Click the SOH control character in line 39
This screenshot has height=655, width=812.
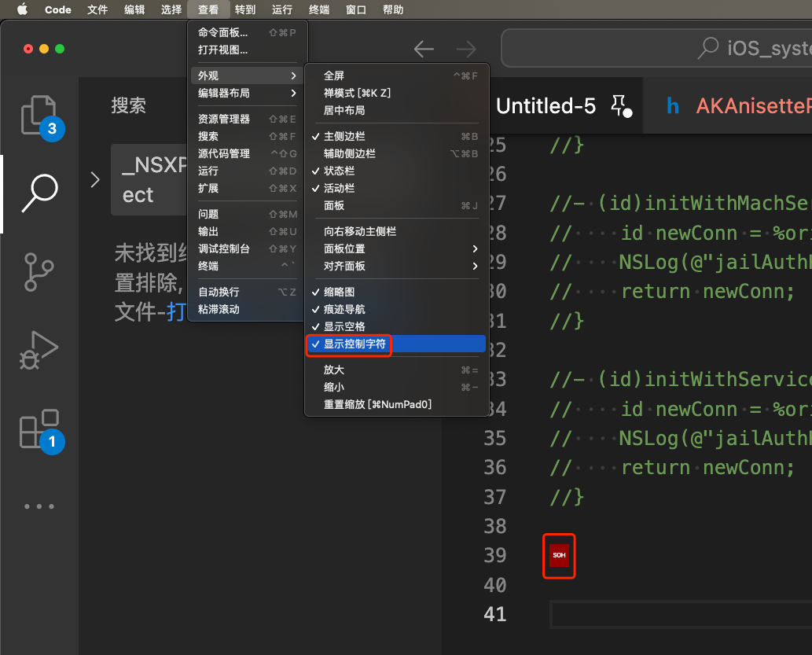click(559, 555)
